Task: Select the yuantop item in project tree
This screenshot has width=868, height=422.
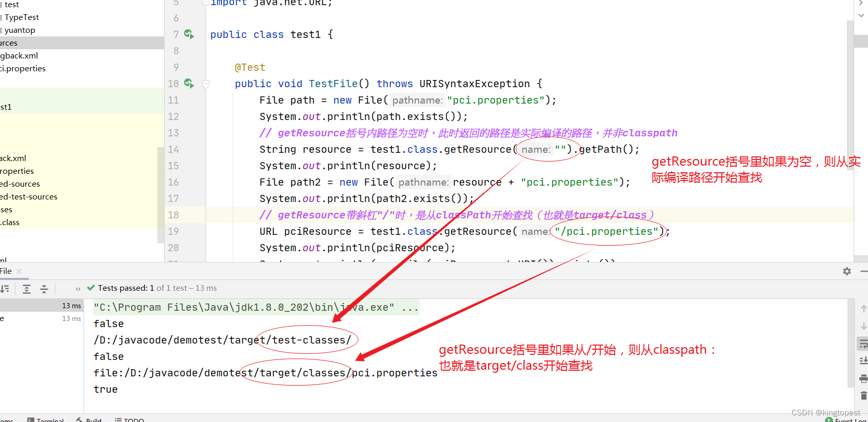Action: [x=19, y=30]
